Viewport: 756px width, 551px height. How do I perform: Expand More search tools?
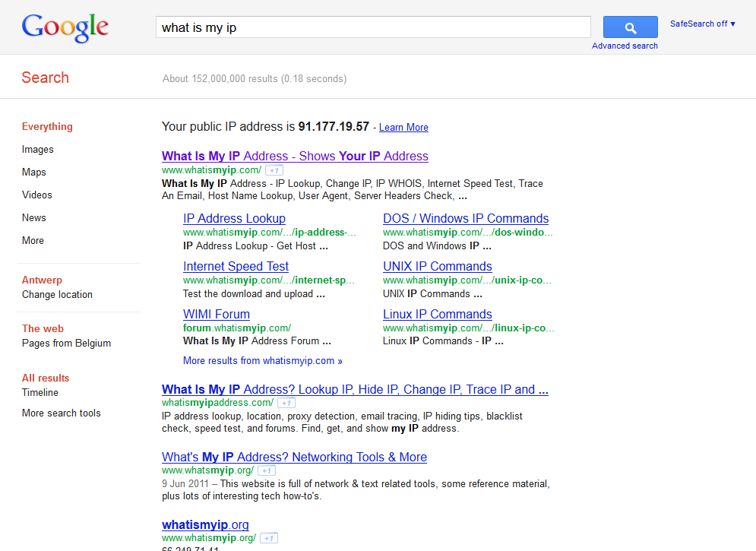click(x=62, y=413)
